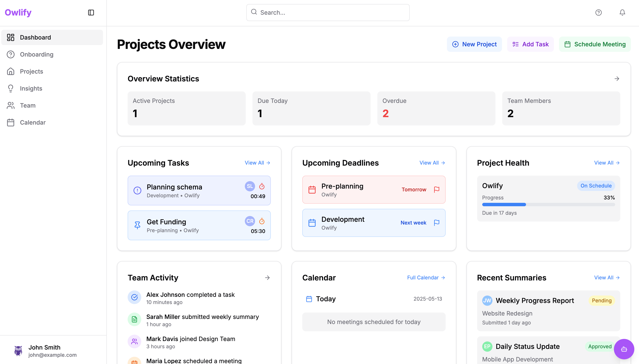The width and height of the screenshot is (639, 364).
Task: Click the timer icon on Planning schema task
Action: (262, 186)
